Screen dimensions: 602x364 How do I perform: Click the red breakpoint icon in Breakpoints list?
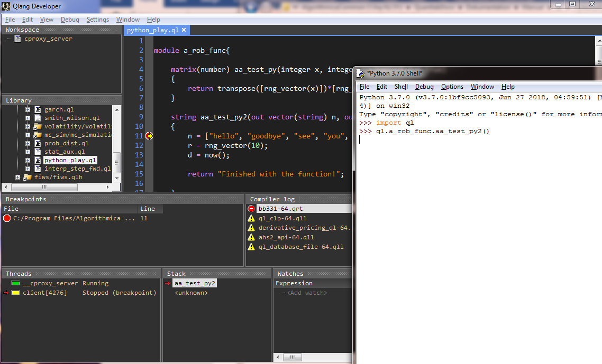pos(7,218)
